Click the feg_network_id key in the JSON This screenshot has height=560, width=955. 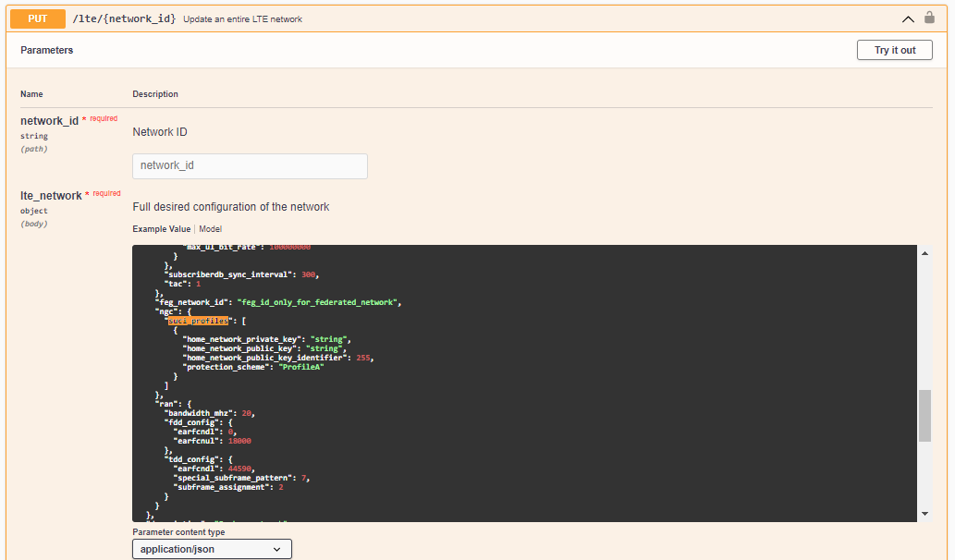[193, 302]
